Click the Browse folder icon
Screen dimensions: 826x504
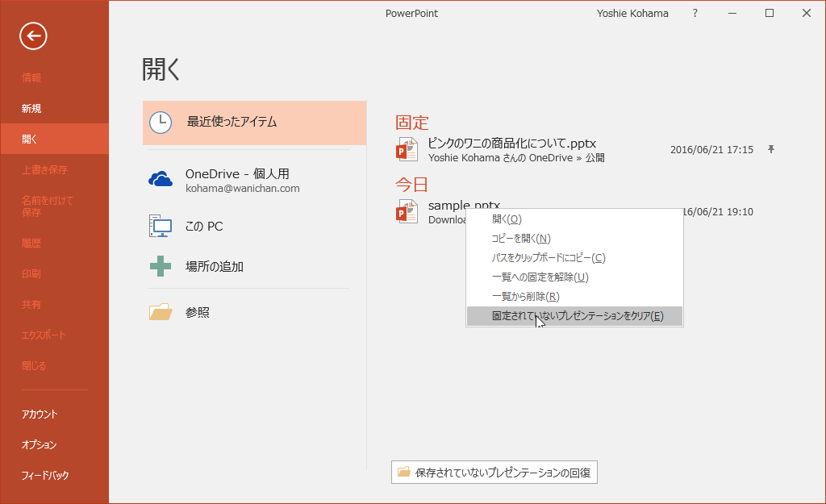point(161,312)
